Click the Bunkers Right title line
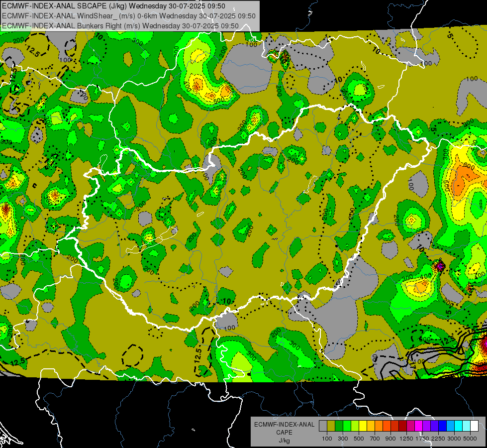 pyautogui.click(x=120, y=26)
